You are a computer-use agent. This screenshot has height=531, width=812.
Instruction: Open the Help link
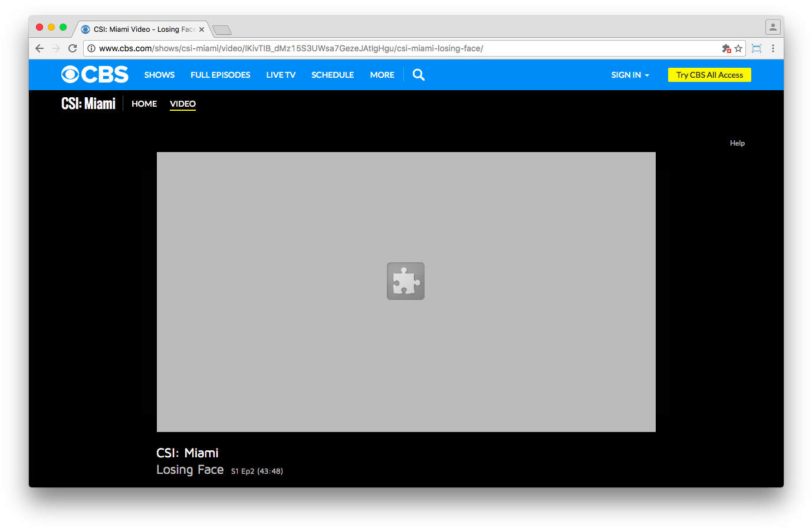[x=737, y=143]
